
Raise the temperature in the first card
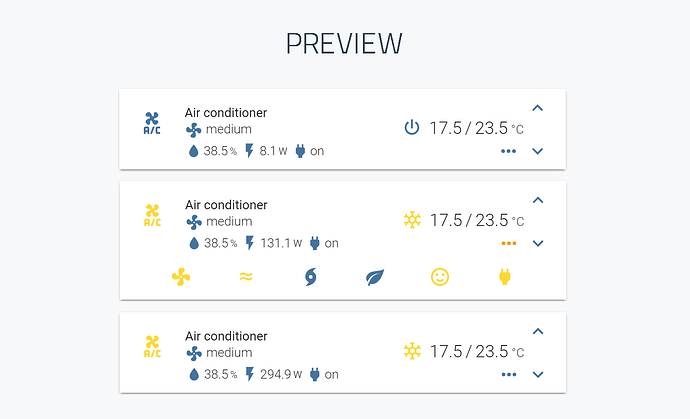(x=537, y=108)
